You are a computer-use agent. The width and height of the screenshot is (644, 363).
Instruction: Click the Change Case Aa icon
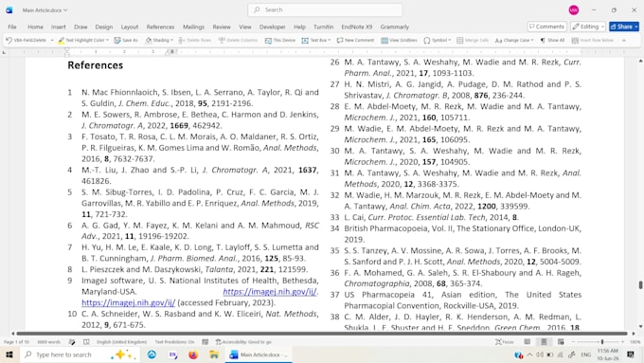(x=498, y=41)
